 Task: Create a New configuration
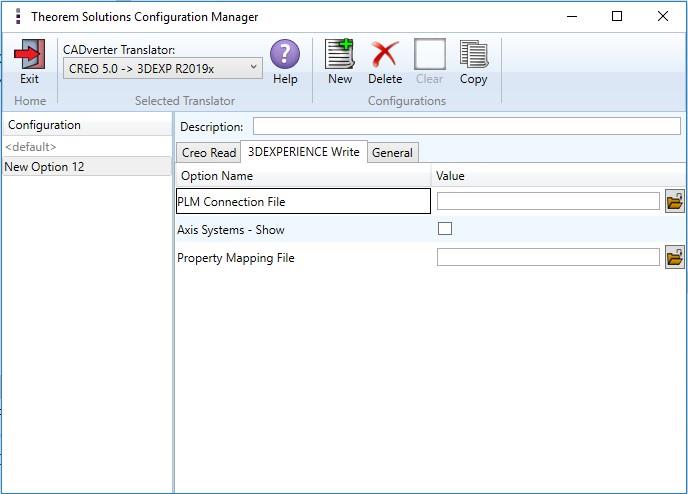pyautogui.click(x=340, y=54)
